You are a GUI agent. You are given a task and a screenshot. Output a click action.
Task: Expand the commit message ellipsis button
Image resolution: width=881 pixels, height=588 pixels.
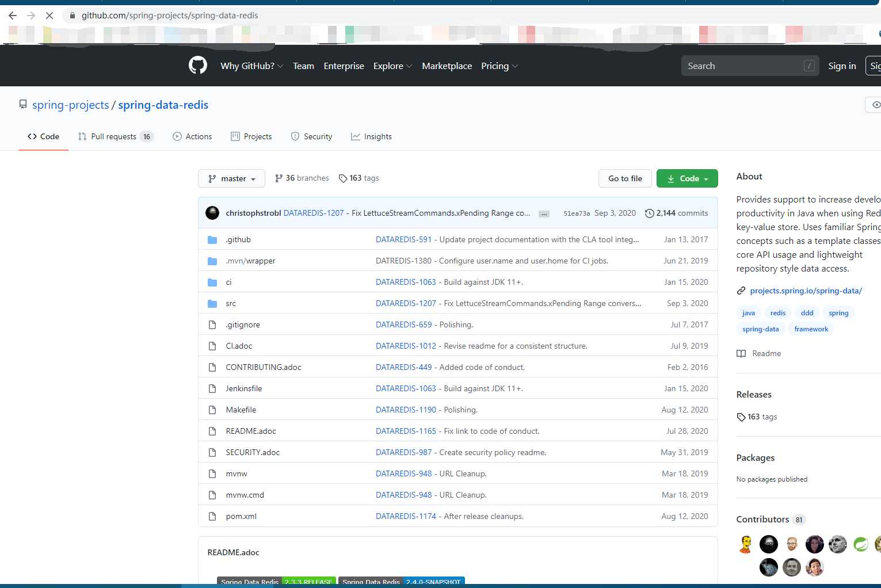544,214
